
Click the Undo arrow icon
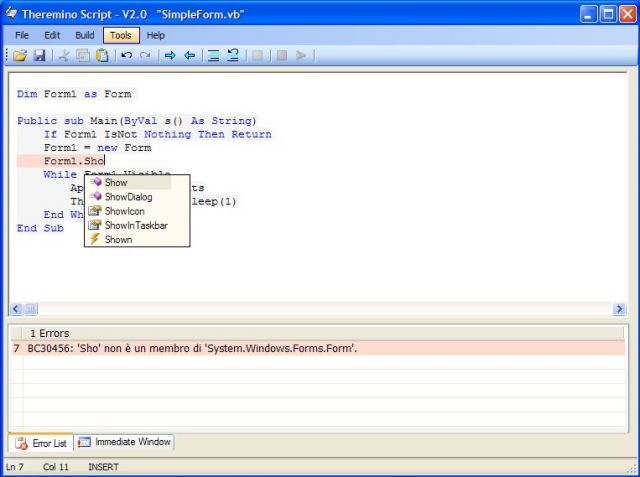tap(127, 56)
